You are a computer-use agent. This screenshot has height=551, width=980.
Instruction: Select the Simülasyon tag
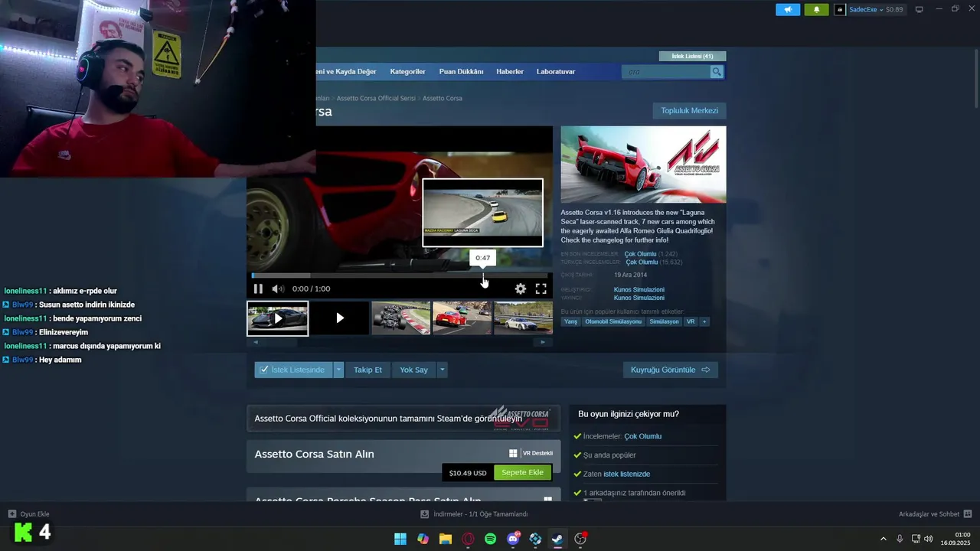664,321
